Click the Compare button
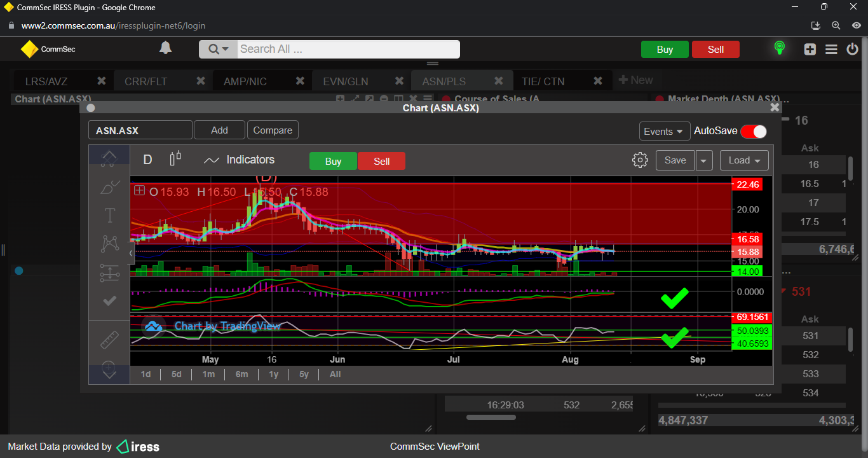The width and height of the screenshot is (868, 458). [273, 130]
